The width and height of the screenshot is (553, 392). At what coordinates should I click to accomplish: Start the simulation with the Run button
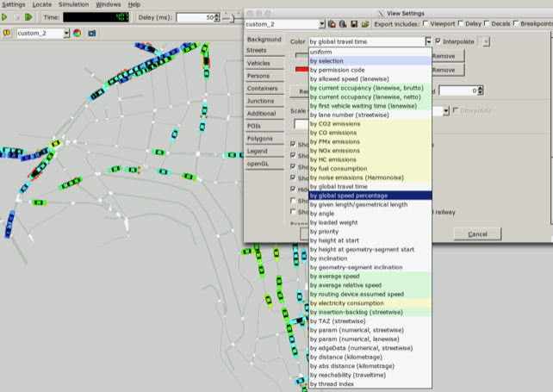click(x=4, y=16)
